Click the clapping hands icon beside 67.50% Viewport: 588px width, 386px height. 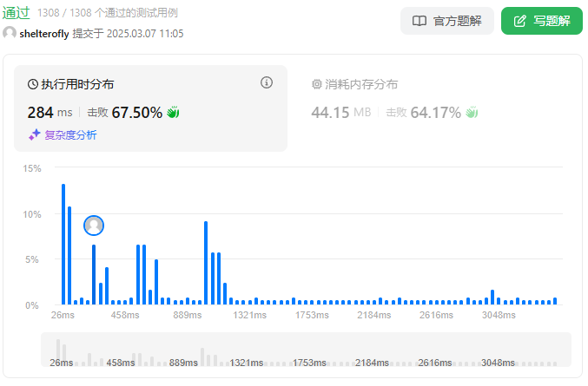click(173, 112)
